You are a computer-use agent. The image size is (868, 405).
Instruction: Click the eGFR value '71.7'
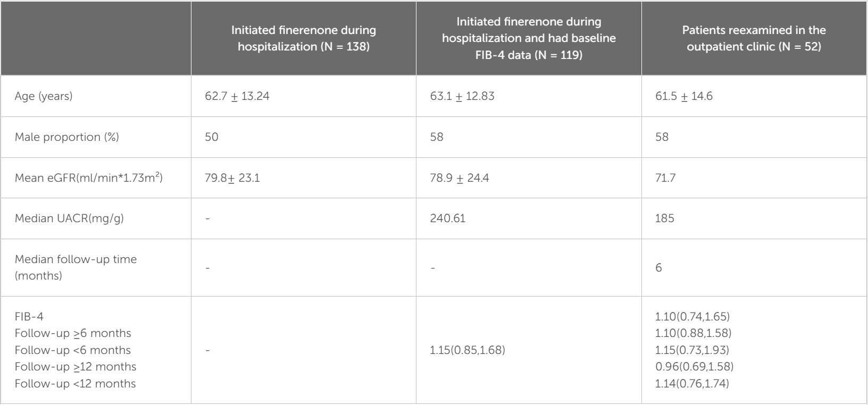pos(665,178)
